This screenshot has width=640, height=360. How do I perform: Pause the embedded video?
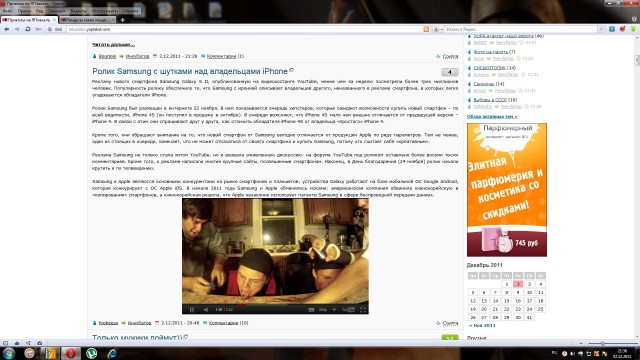(191, 310)
